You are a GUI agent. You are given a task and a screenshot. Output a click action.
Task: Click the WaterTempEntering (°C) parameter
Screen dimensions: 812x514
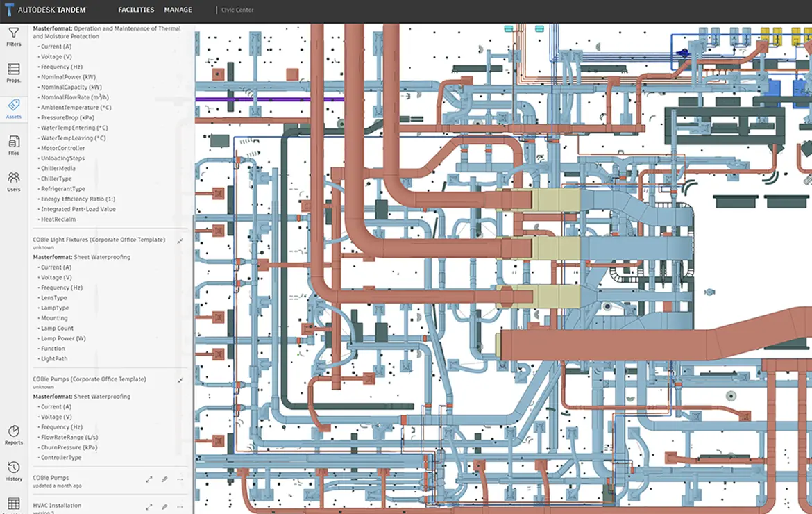click(x=74, y=128)
